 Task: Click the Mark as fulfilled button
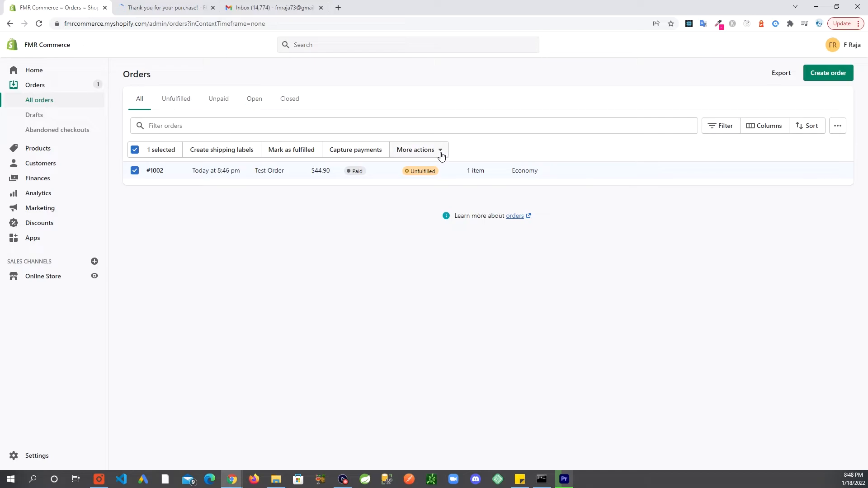tap(291, 149)
